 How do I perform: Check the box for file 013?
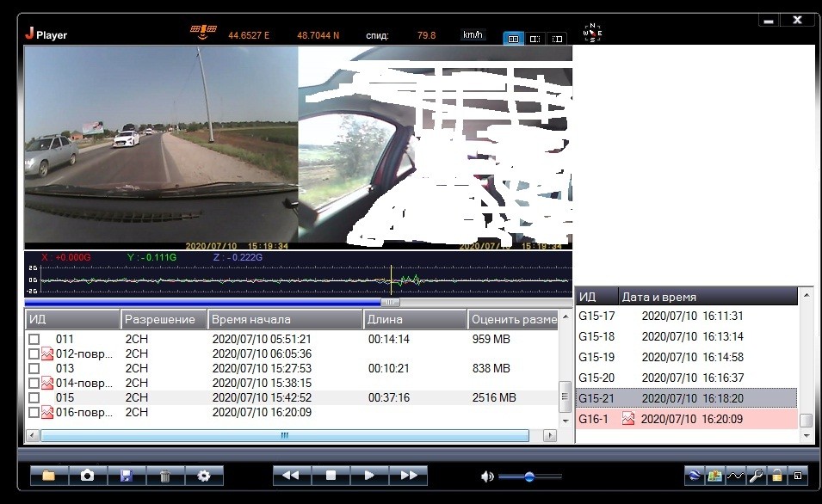(34, 369)
